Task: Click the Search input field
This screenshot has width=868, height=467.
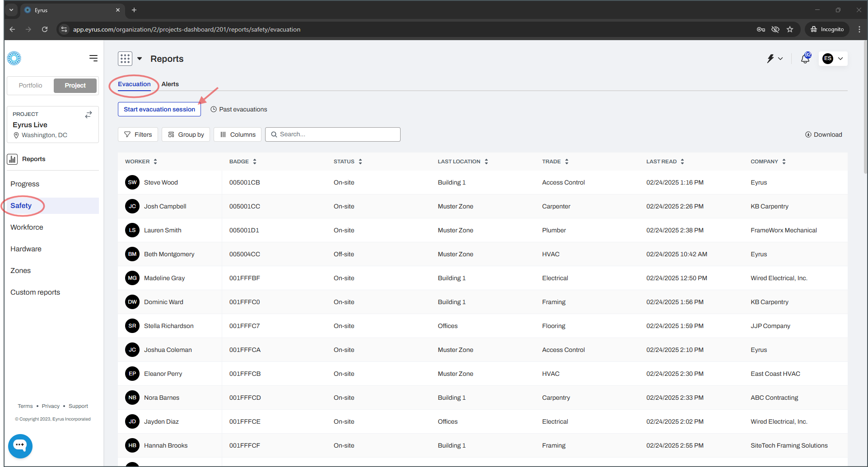Action: tap(333, 134)
